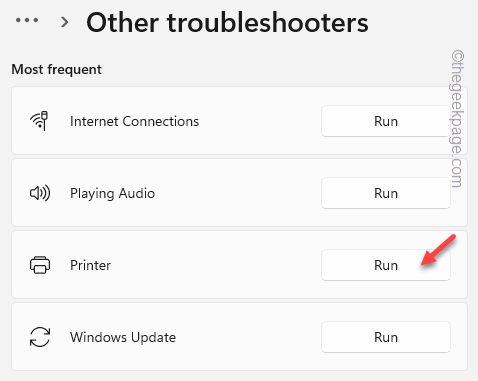Click the Printer icon

[40, 265]
